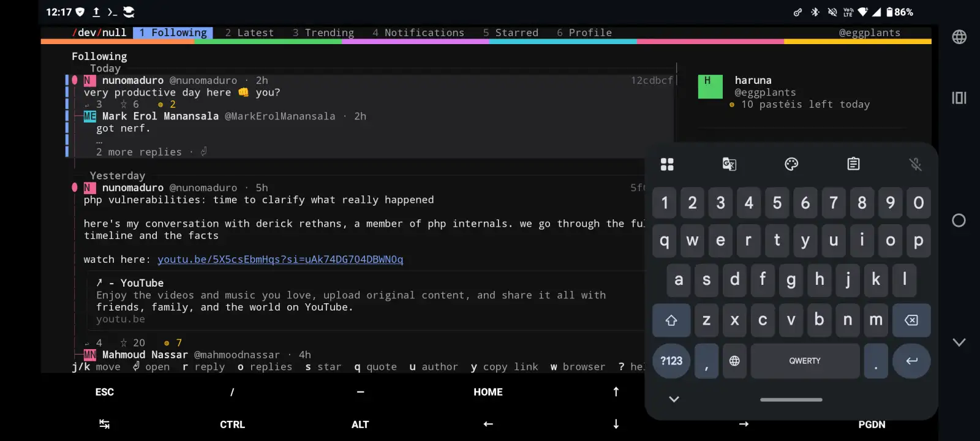
Task: Open the Trending tab
Action: click(323, 32)
